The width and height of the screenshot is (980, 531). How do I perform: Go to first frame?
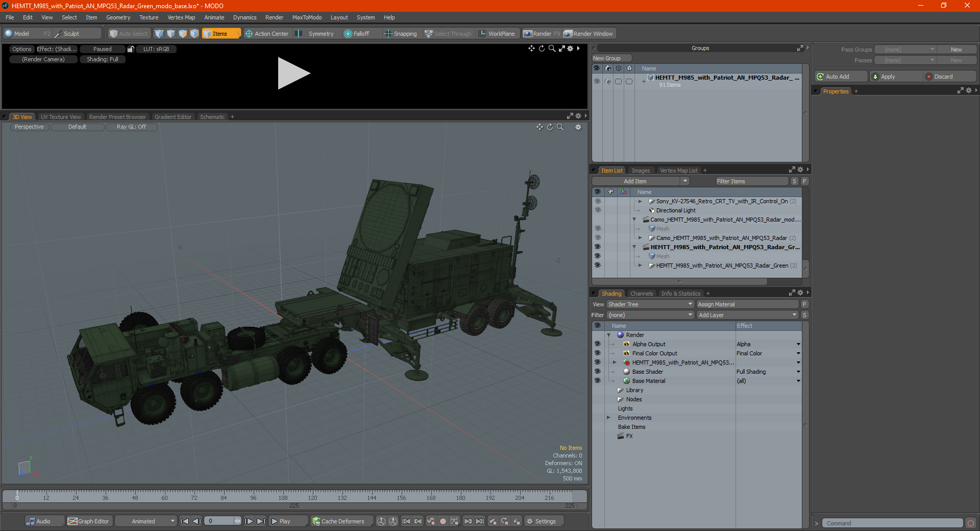(x=185, y=521)
